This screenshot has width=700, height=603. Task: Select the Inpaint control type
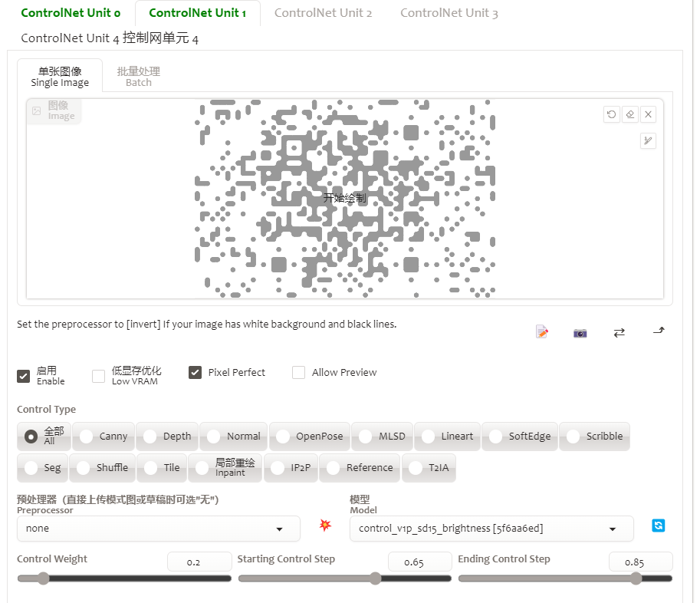click(x=225, y=468)
